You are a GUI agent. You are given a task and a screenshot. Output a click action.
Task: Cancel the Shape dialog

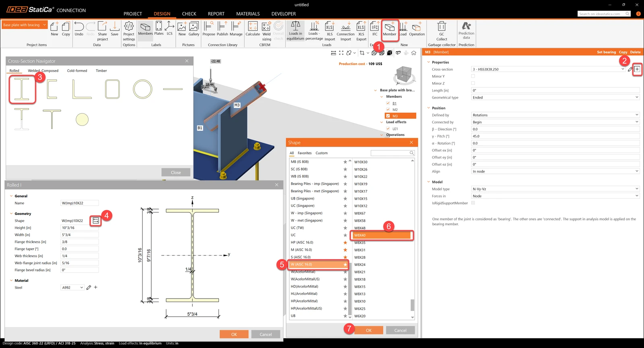point(400,330)
